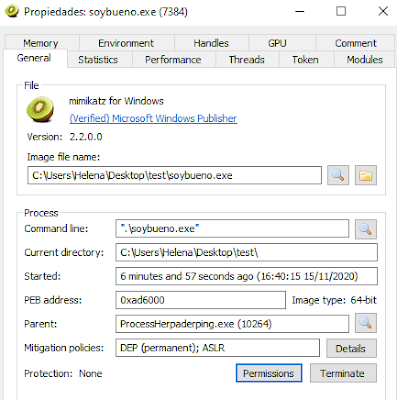Open the Comment tab
397x400 pixels.
click(356, 43)
